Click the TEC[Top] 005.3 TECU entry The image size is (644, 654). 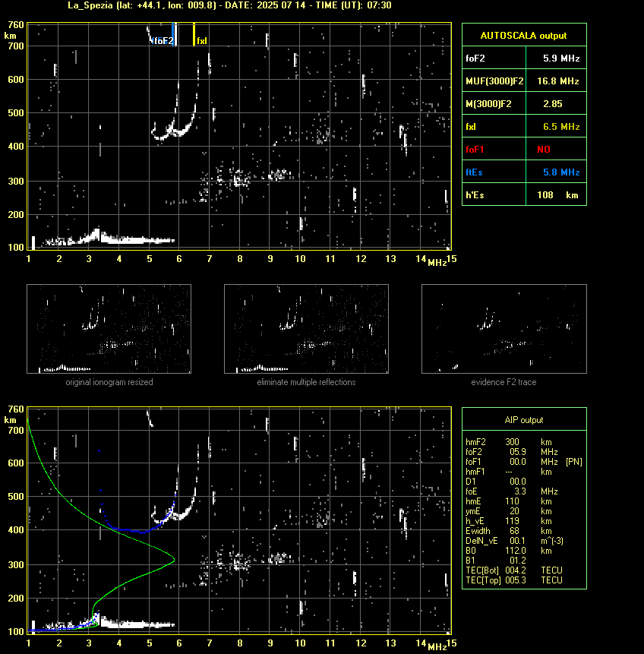[x=514, y=580]
